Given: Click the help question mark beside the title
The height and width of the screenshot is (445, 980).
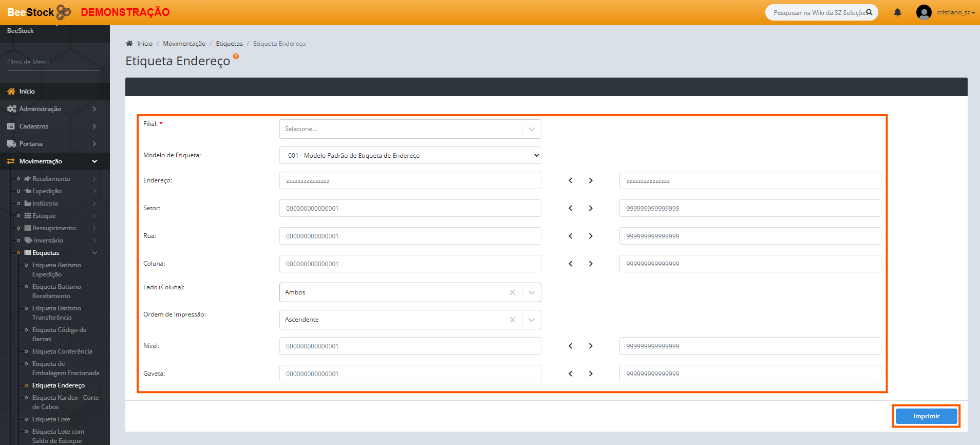Looking at the screenshot, I should [236, 56].
